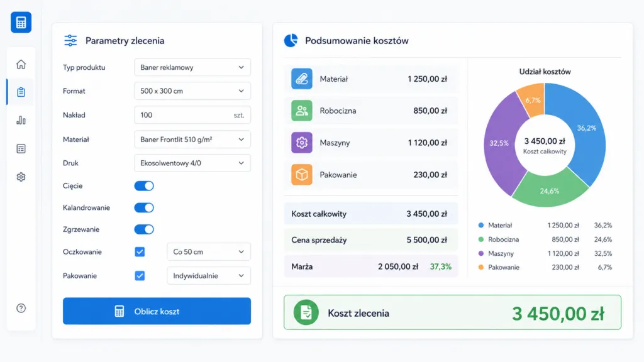The height and width of the screenshot is (362, 644).
Task: Click the orange Pakowanie 6,7% donut segment
Action: click(533, 100)
